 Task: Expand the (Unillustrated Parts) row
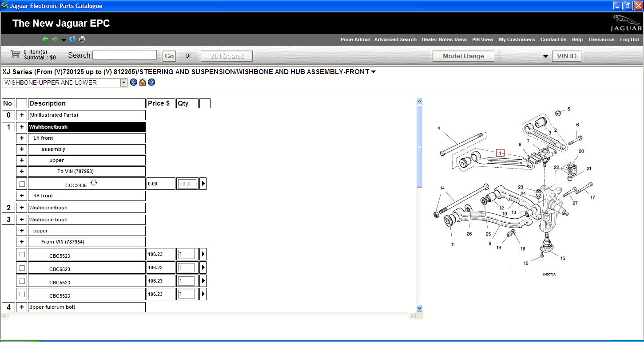coord(22,115)
